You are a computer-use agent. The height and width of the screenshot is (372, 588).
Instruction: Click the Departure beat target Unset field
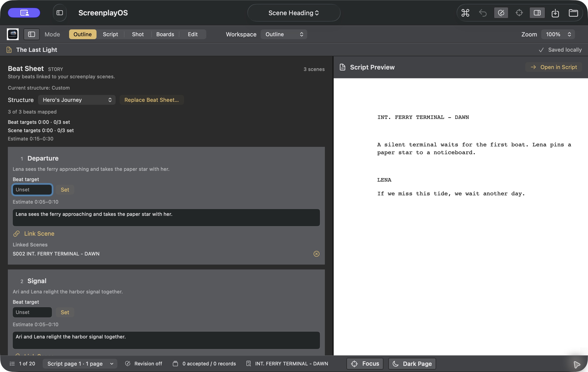(32, 190)
